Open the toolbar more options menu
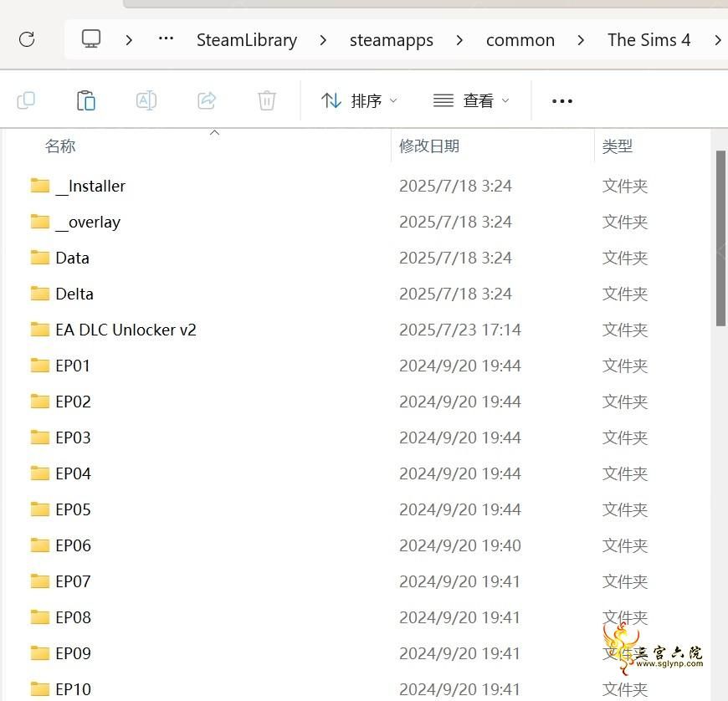728x701 pixels. click(x=562, y=100)
